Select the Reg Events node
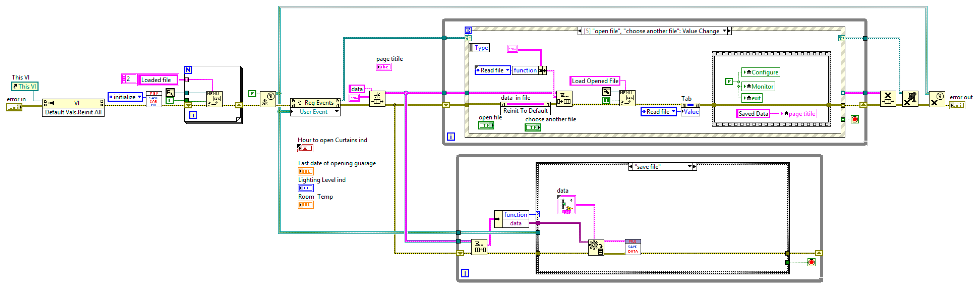The height and width of the screenshot is (286, 980). [x=315, y=103]
